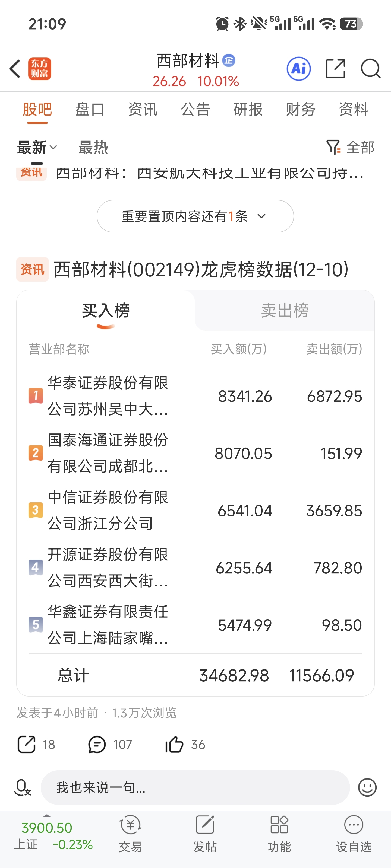391x868 pixels.
Task: Expand the 重要置顶内容还有1条 pinned content
Action: [x=195, y=216]
